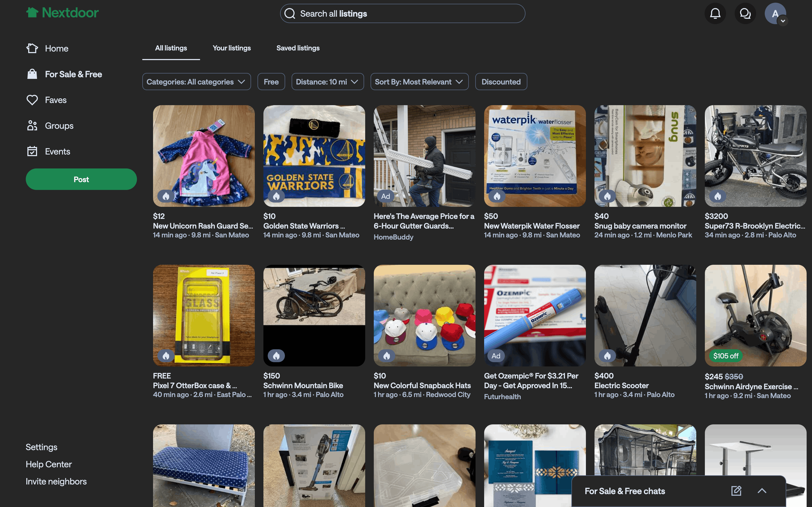Toggle the Discounted filter chip
Screen dimensions: 812x507
pos(501,82)
